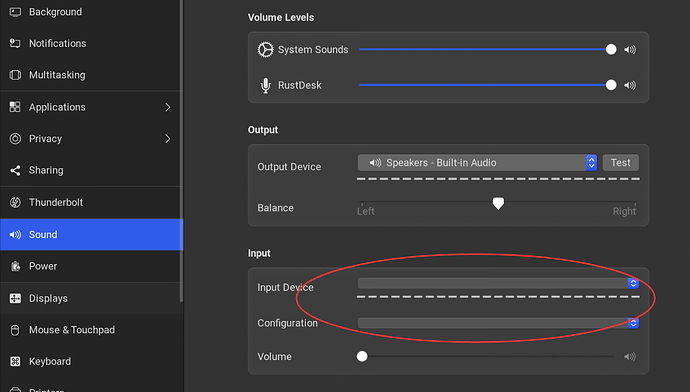
Task: Mute System Sounds via speaker icon
Action: [630, 50]
